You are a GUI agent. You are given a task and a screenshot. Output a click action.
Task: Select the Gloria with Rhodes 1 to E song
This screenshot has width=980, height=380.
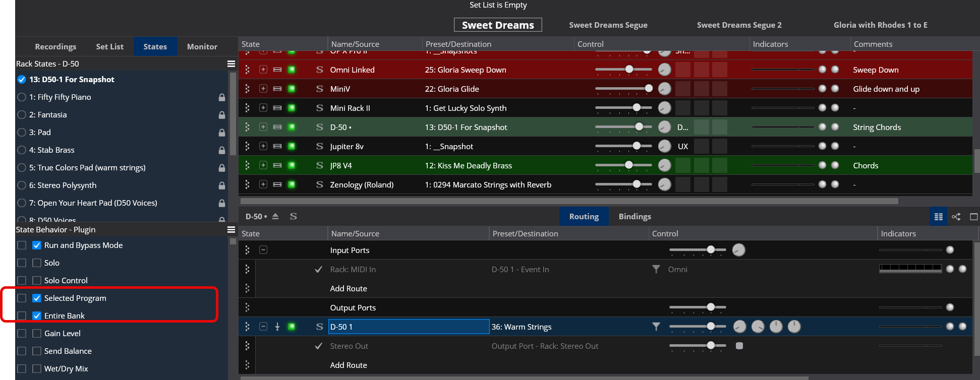(x=881, y=25)
